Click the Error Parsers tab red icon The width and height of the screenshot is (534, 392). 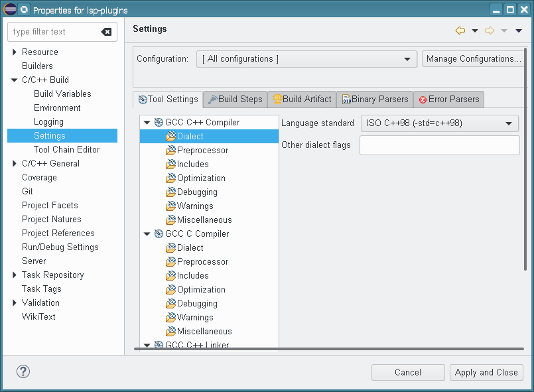[423, 99]
